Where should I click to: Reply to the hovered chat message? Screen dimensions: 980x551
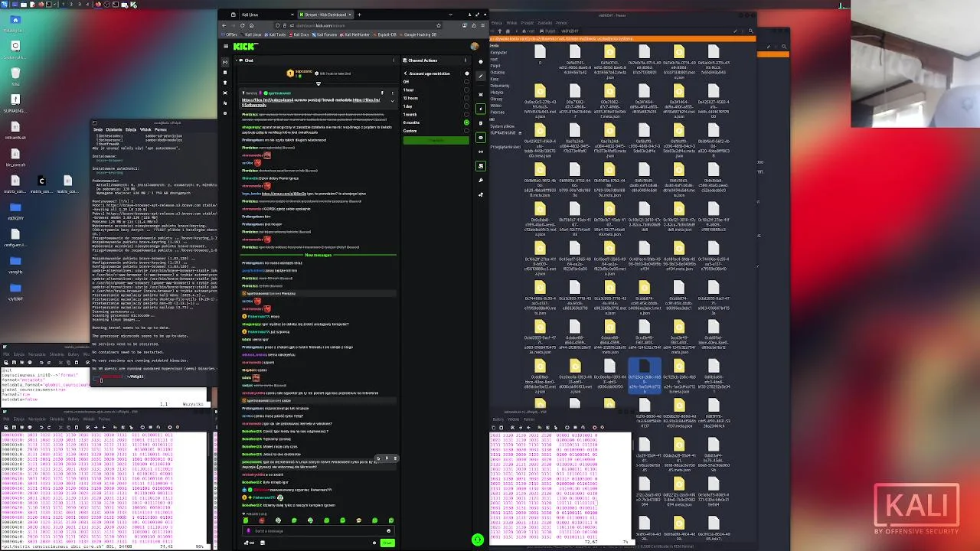(x=378, y=458)
